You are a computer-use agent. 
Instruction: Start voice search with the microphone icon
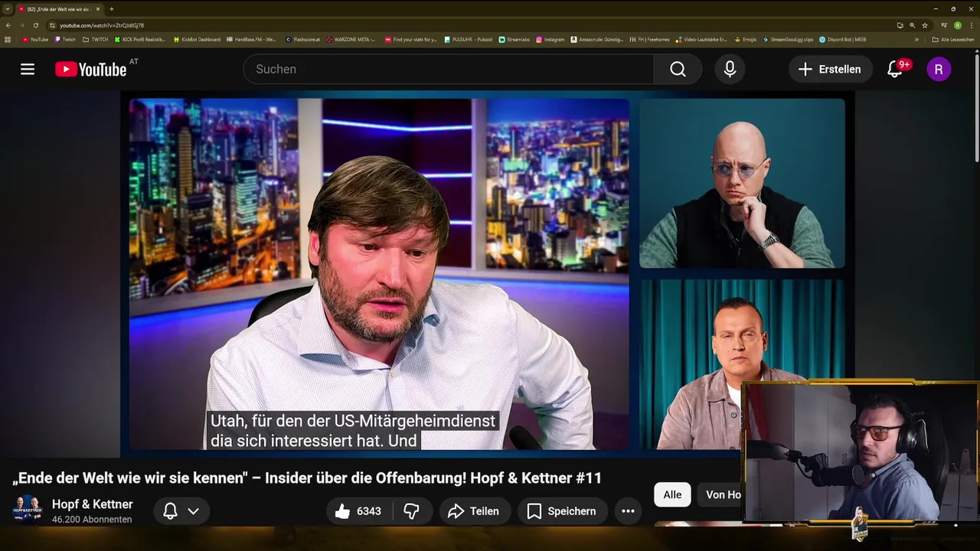tap(730, 69)
